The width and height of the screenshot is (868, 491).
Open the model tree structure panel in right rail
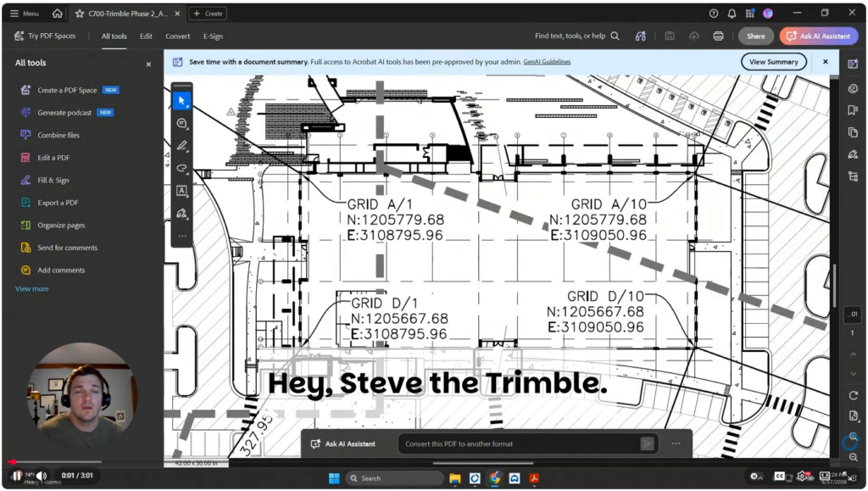coord(853,176)
